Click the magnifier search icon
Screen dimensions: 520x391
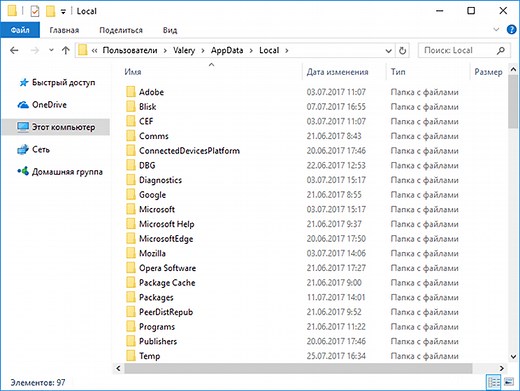501,50
